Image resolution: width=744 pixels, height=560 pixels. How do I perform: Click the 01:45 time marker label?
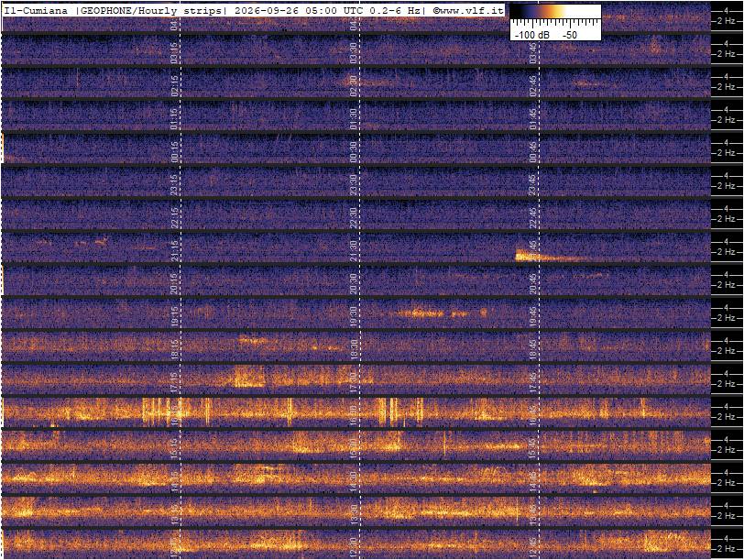tap(533, 118)
